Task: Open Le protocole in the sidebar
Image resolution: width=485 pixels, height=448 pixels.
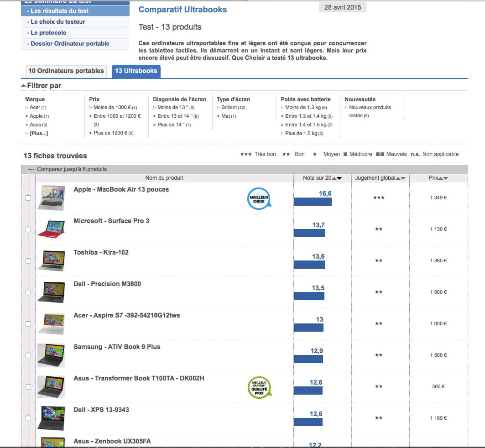Action: click(x=75, y=33)
